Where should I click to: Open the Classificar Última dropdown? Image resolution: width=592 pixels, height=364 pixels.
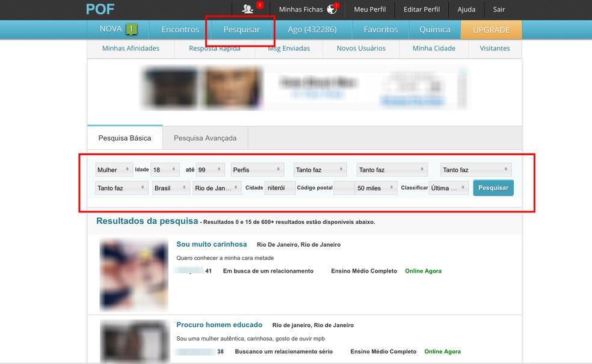[449, 188]
